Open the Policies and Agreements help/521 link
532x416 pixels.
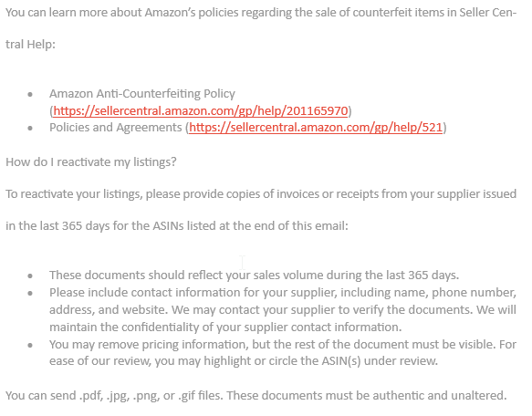[x=316, y=128]
